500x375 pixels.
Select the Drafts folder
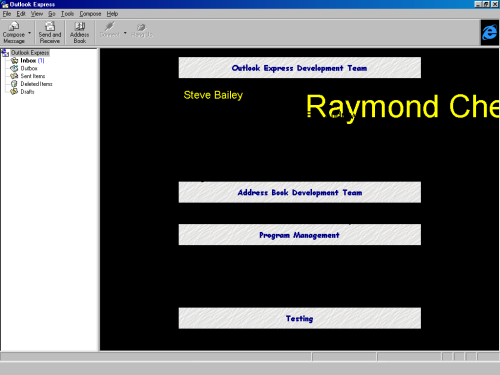[x=27, y=92]
